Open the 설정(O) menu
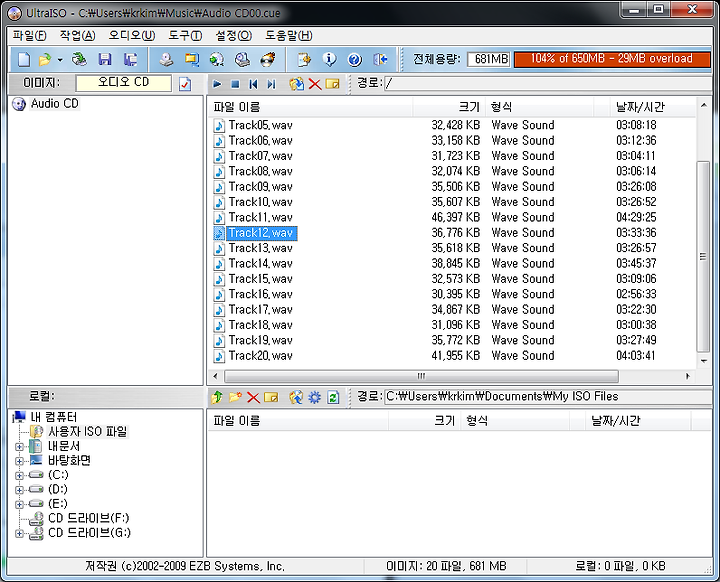This screenshot has height=582, width=720. (x=233, y=35)
